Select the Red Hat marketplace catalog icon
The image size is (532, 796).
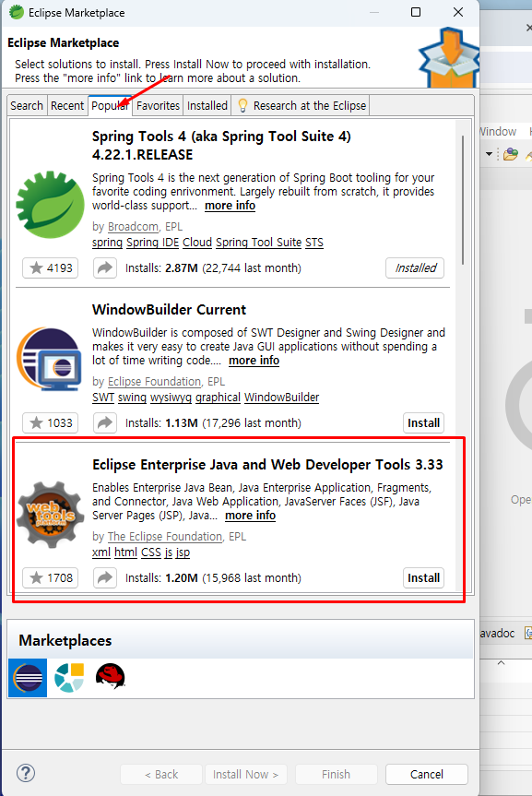110,676
